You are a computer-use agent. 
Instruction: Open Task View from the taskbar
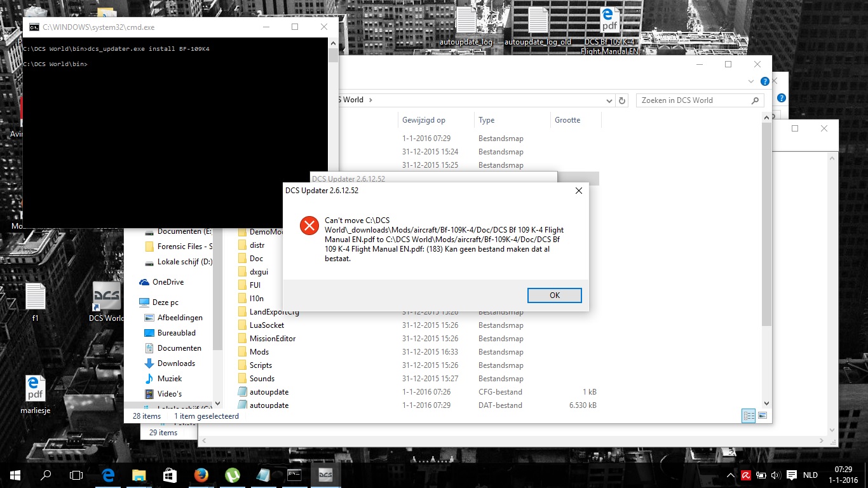pyautogui.click(x=76, y=475)
